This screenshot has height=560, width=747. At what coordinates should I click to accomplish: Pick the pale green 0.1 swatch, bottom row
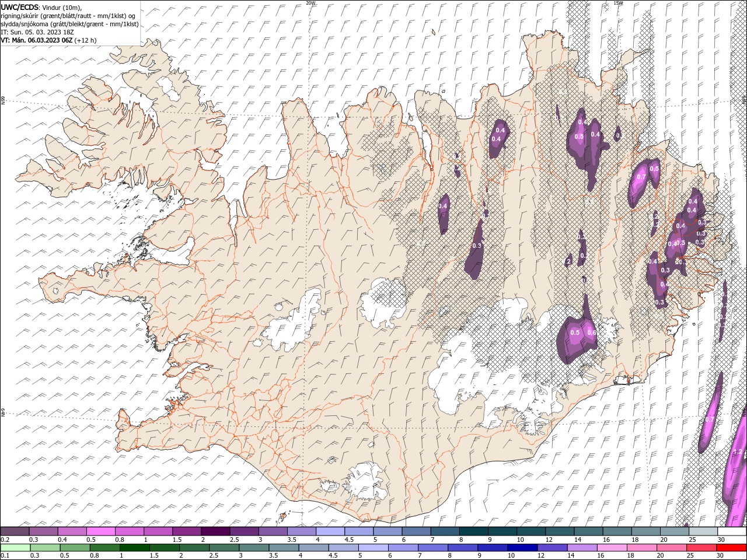point(15,548)
